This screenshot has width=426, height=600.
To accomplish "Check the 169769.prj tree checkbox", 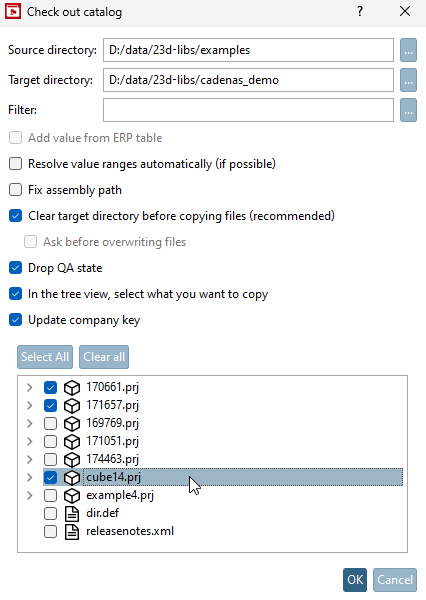I will tap(51, 424).
